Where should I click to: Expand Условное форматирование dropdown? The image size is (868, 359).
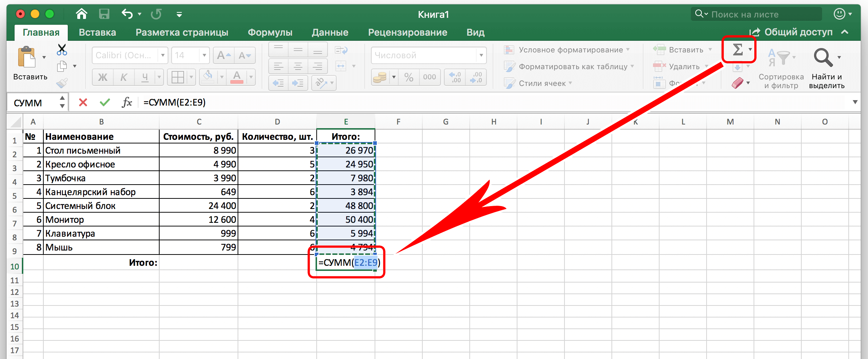[x=628, y=50]
